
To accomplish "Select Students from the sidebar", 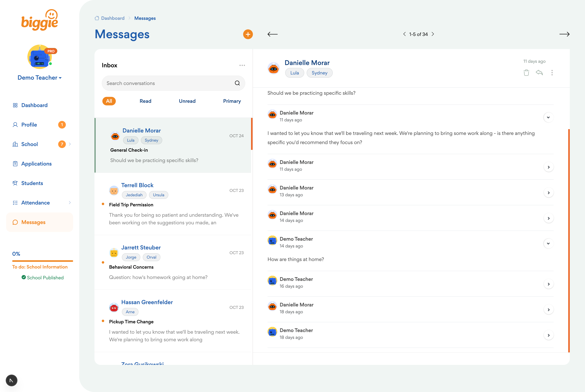I will point(32,183).
